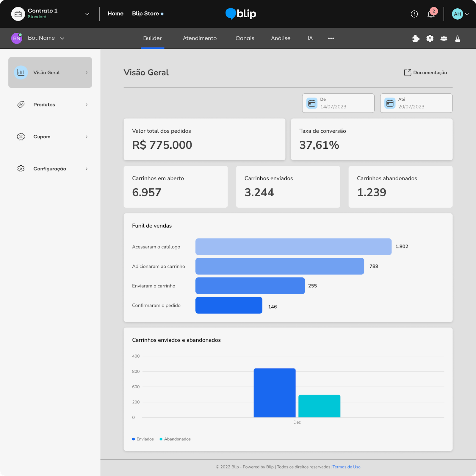The height and width of the screenshot is (476, 476).
Task: Open the lab flask icon
Action: pos(458,38)
